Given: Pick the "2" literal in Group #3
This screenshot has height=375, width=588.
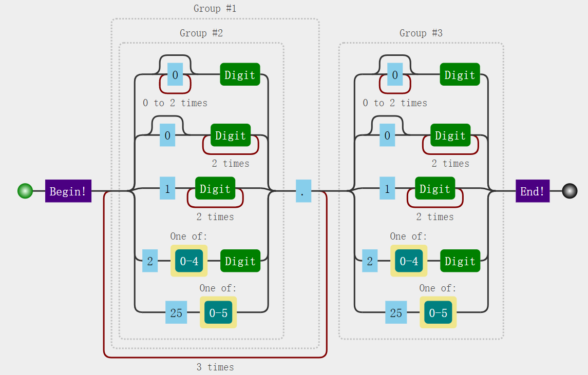Looking at the screenshot, I should pos(370,261).
